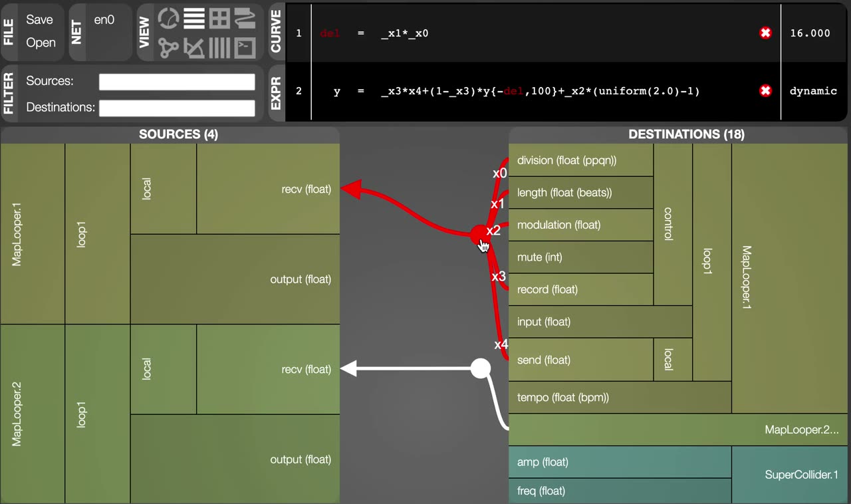This screenshot has width=851, height=504.
Task: Switch to the chord diagram view
Action: click(169, 19)
